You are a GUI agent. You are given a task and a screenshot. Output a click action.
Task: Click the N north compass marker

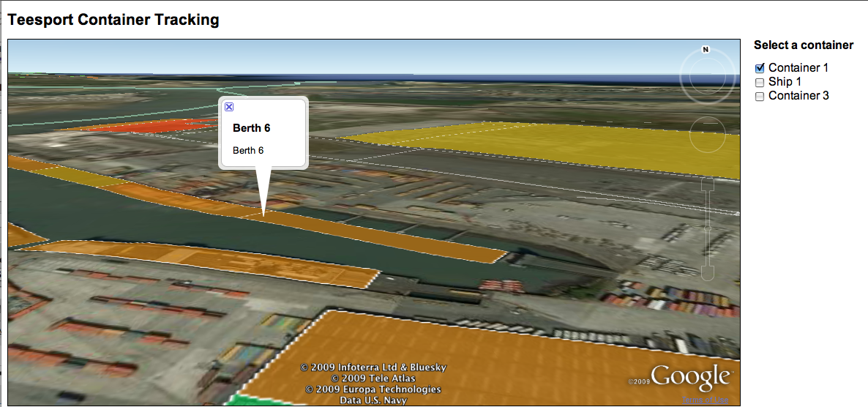[706, 50]
